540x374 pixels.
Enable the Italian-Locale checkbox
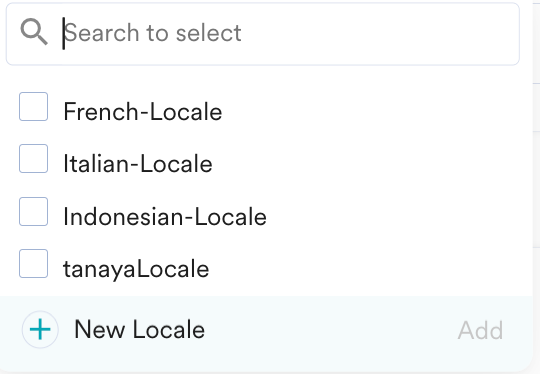point(33,158)
